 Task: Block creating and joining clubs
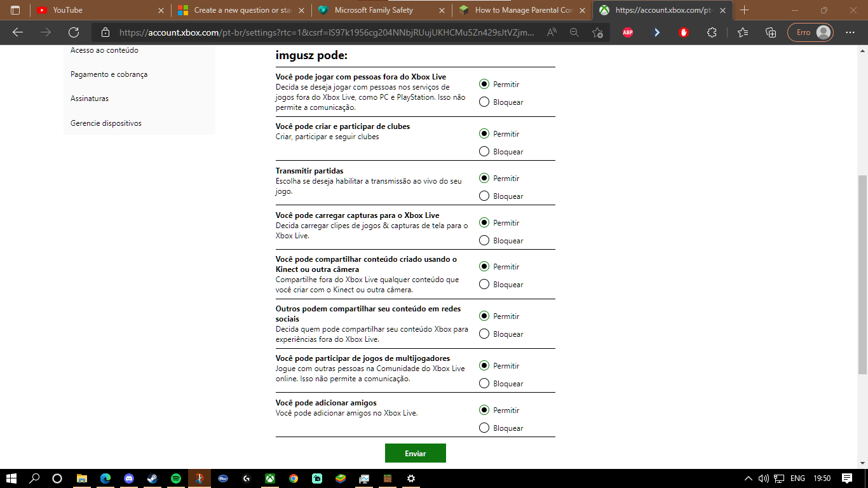[x=484, y=151]
